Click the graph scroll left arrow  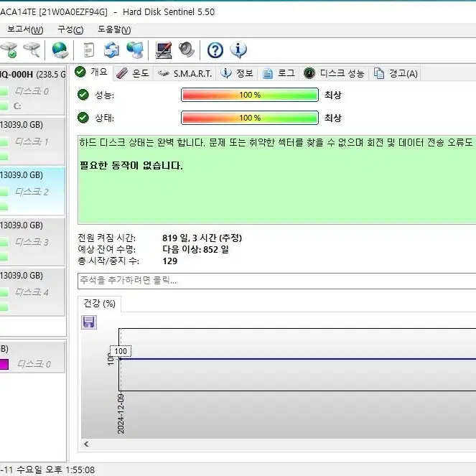point(86,444)
